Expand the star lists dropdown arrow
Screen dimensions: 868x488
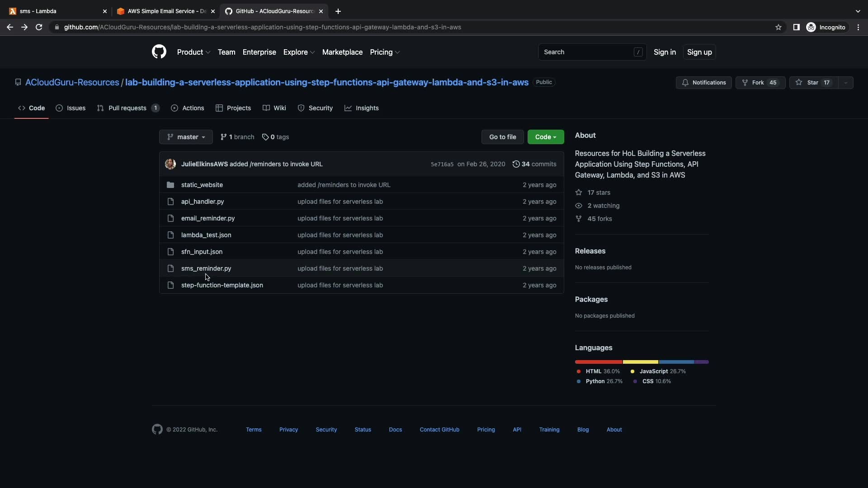[x=845, y=83]
